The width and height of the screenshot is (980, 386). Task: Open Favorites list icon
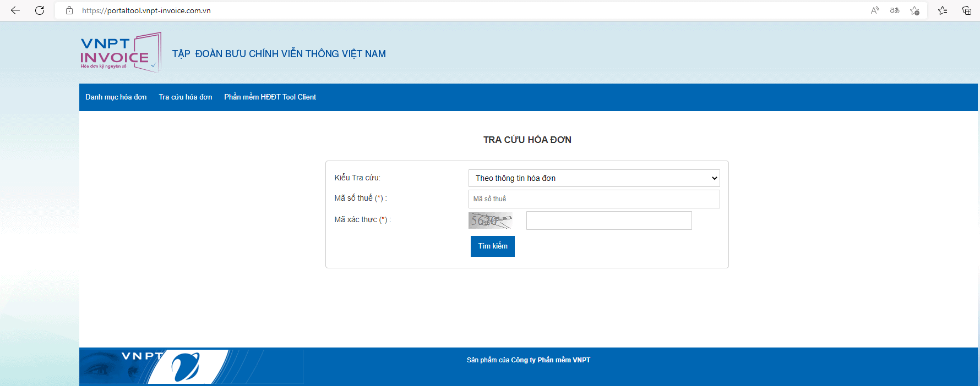click(943, 10)
